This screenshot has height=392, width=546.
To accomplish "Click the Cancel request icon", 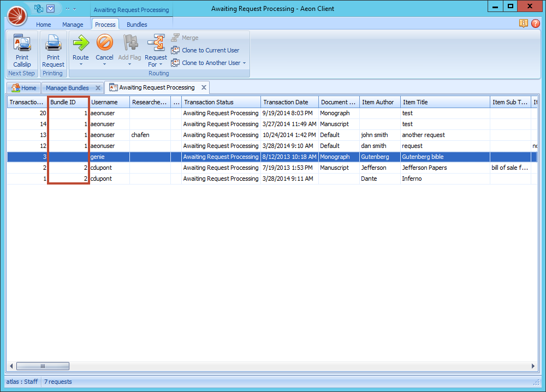I will pyautogui.click(x=104, y=43).
